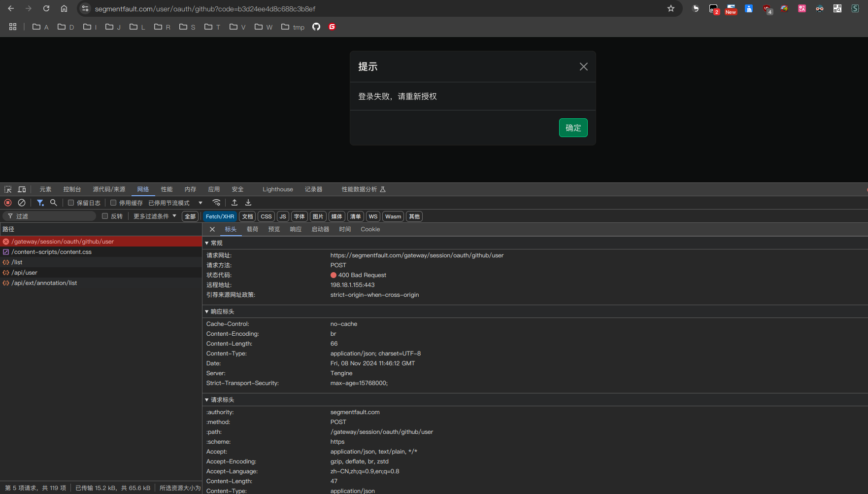Toggle the network filter funnel icon
This screenshot has height=494, width=868.
coord(40,203)
